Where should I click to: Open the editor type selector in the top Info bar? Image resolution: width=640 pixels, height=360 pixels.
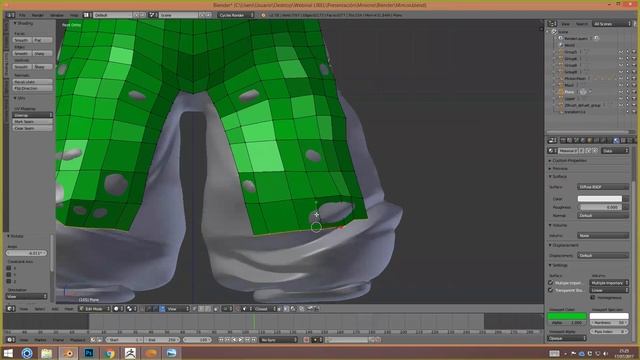pos(11,15)
